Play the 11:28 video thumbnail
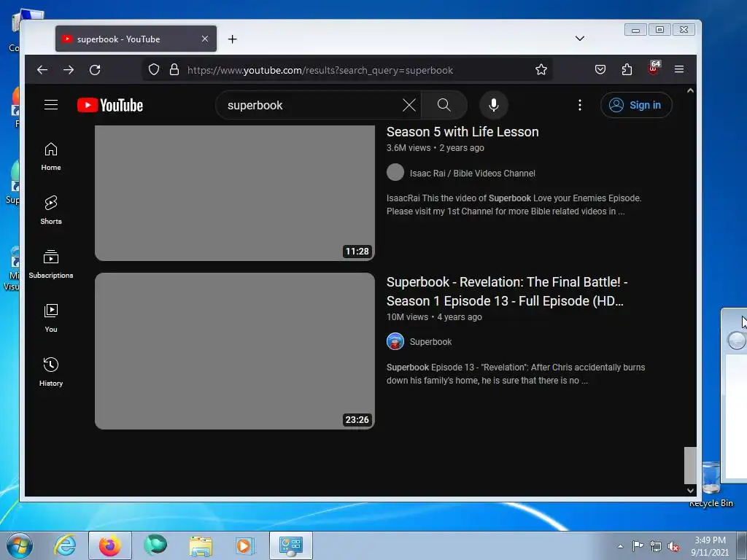This screenshot has height=560, width=747. [235, 192]
